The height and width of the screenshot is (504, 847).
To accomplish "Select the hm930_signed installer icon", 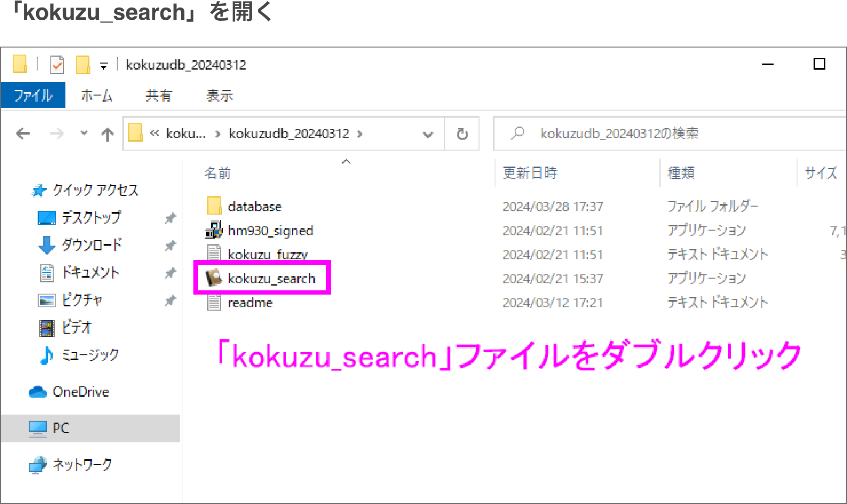I will pos(214,230).
